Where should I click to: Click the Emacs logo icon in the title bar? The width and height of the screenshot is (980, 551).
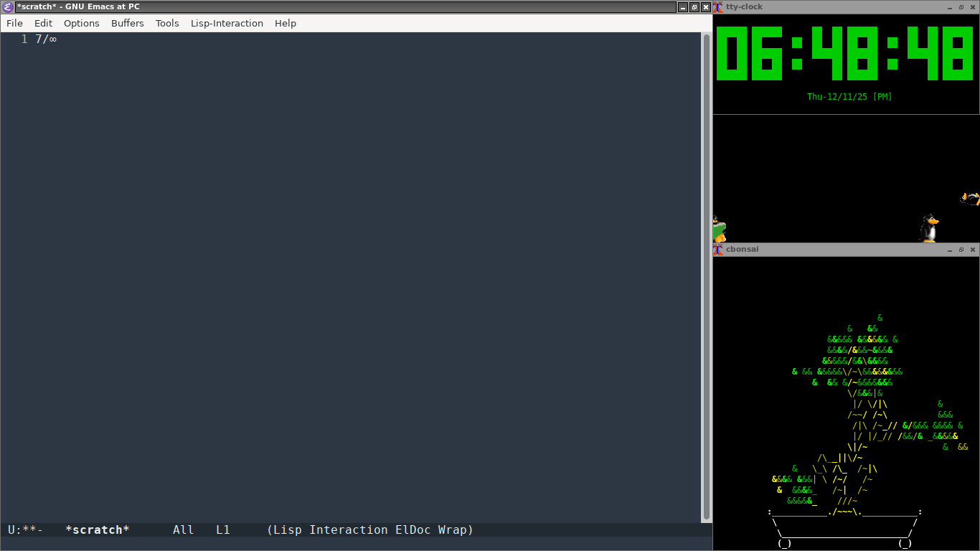pos(8,7)
